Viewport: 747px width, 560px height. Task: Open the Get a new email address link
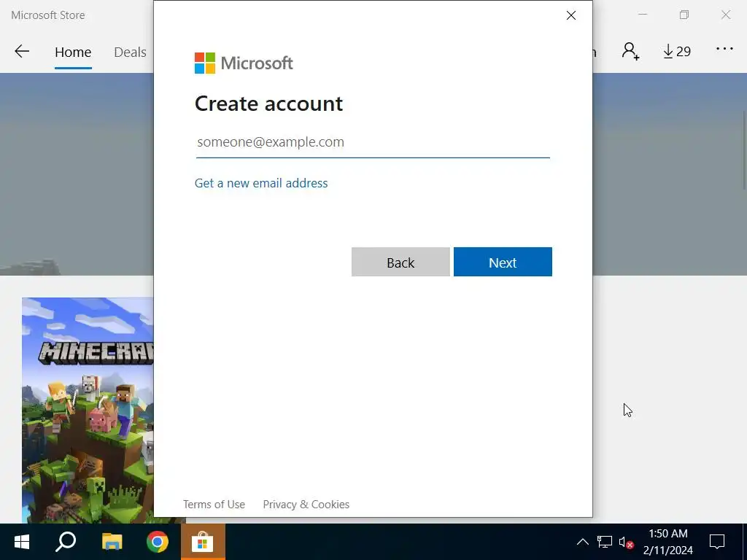coord(261,183)
